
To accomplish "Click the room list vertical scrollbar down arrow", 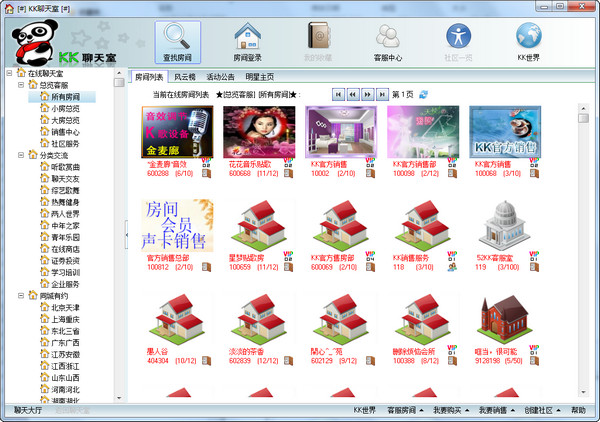I will coord(583,391).
